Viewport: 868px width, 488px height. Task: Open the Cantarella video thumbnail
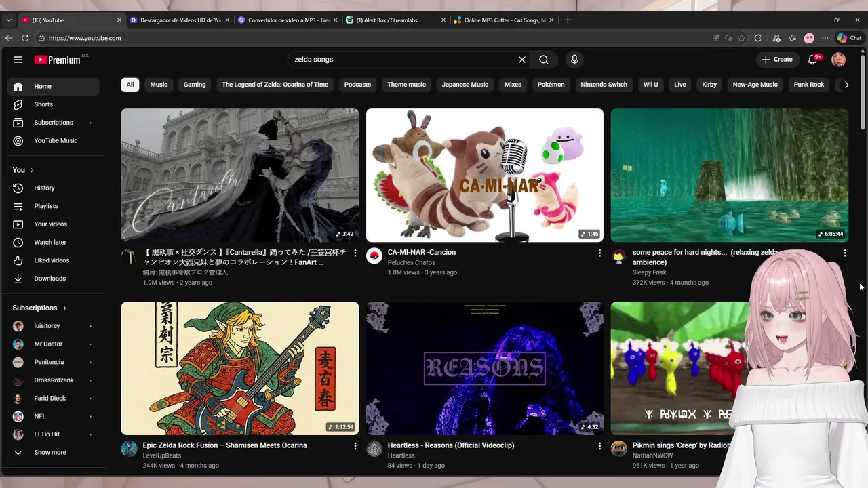(x=240, y=176)
